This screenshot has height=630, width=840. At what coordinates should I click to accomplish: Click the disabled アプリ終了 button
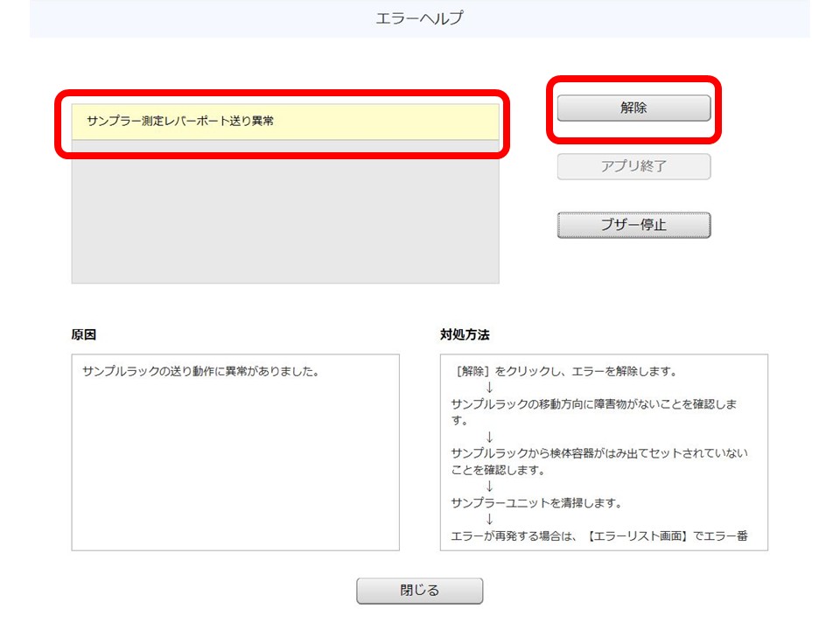click(633, 166)
